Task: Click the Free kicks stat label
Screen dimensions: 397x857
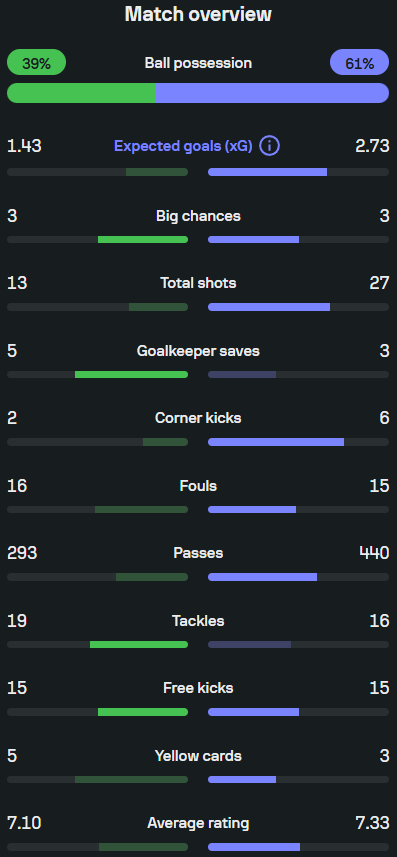Action: coord(198,688)
